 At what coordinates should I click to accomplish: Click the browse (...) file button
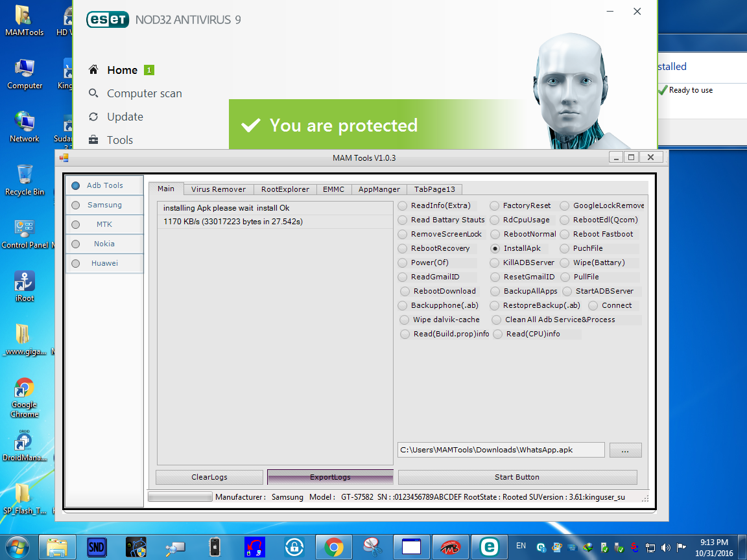(x=626, y=450)
